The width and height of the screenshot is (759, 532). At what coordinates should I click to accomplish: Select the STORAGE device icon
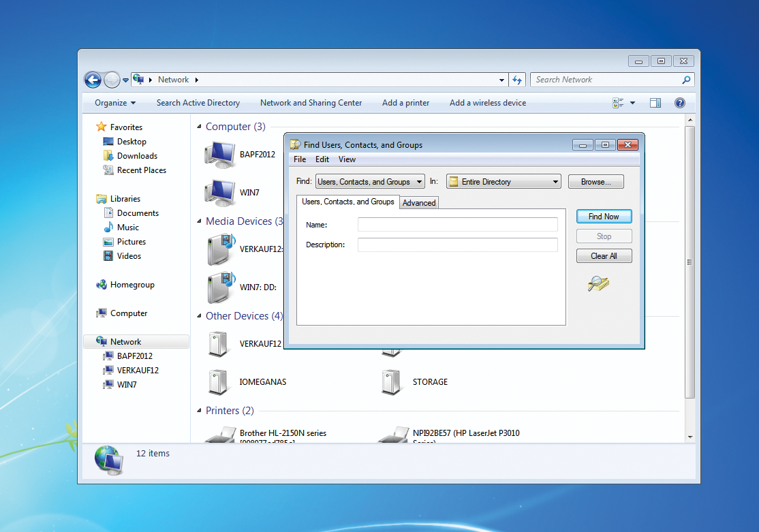[392, 382]
